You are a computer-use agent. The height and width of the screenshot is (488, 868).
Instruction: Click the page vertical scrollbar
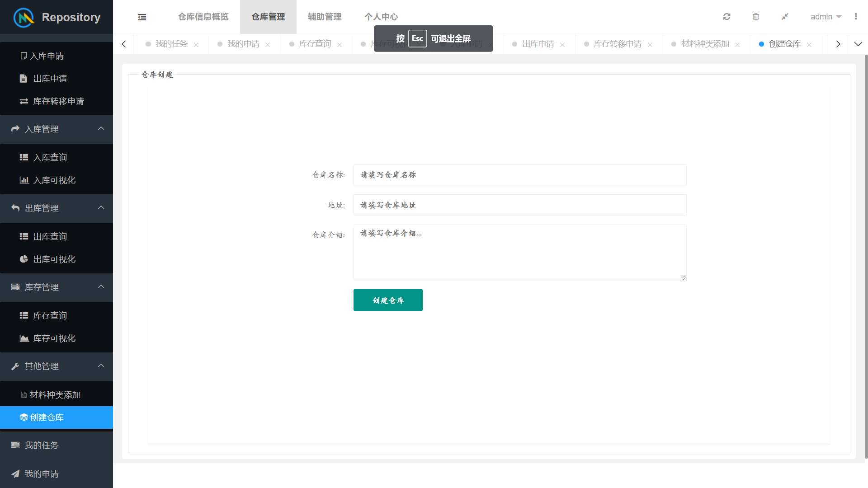(866, 258)
